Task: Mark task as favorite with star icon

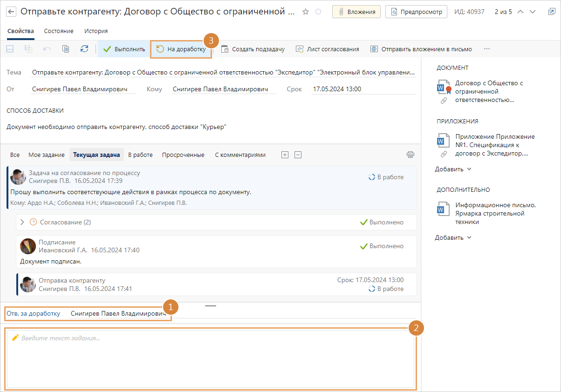Action: (306, 12)
